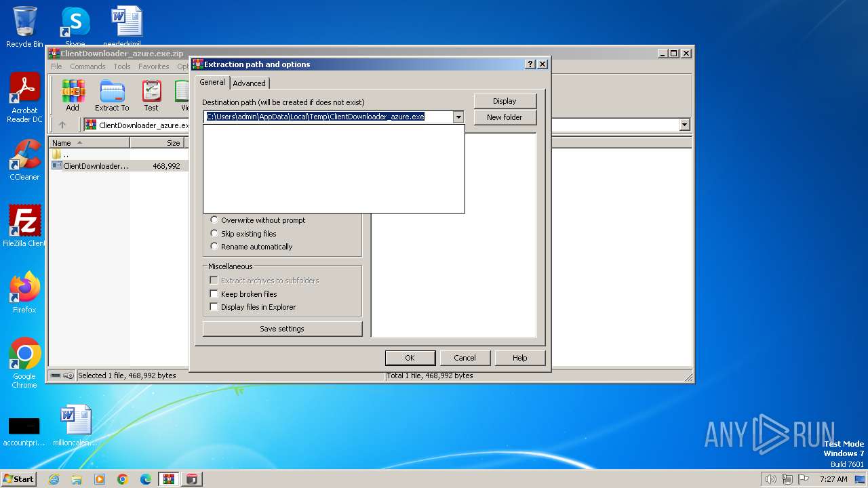The image size is (868, 488).
Task: Open File Explorer from the taskbar
Action: point(77,479)
